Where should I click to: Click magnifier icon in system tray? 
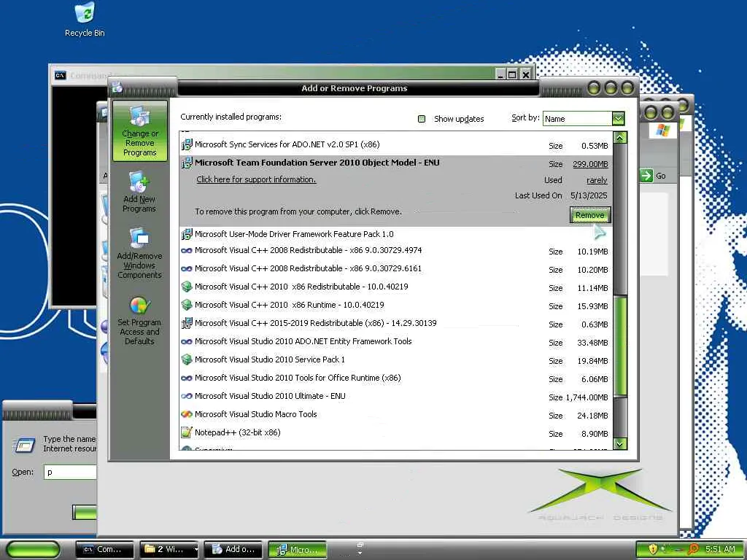coord(693,549)
